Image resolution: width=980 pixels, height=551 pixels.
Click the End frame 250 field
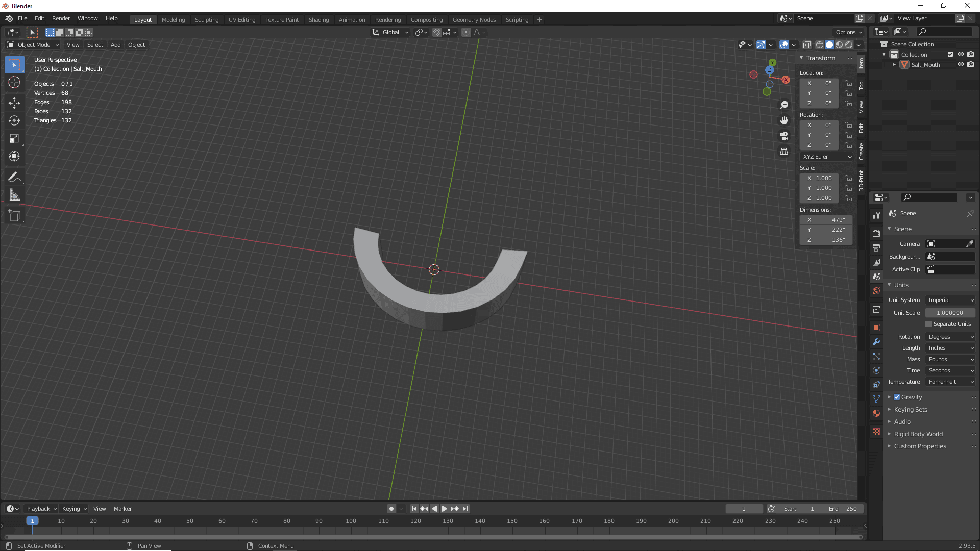pos(843,509)
